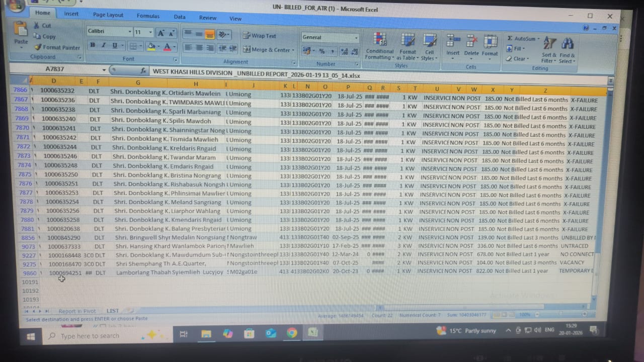Image resolution: width=644 pixels, height=362 pixels.
Task: Click the Office Button orb
Action: [x=15, y=5]
